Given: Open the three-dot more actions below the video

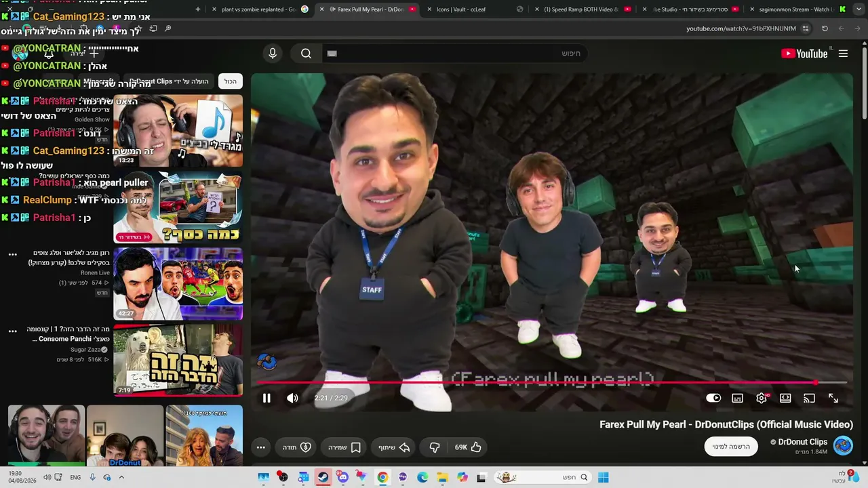Looking at the screenshot, I should (x=260, y=447).
